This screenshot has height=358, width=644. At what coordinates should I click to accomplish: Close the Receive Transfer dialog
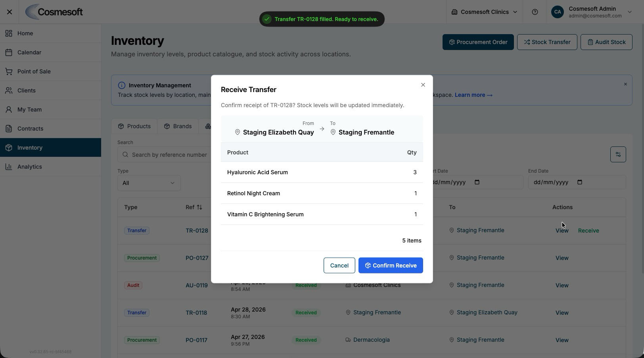[423, 85]
